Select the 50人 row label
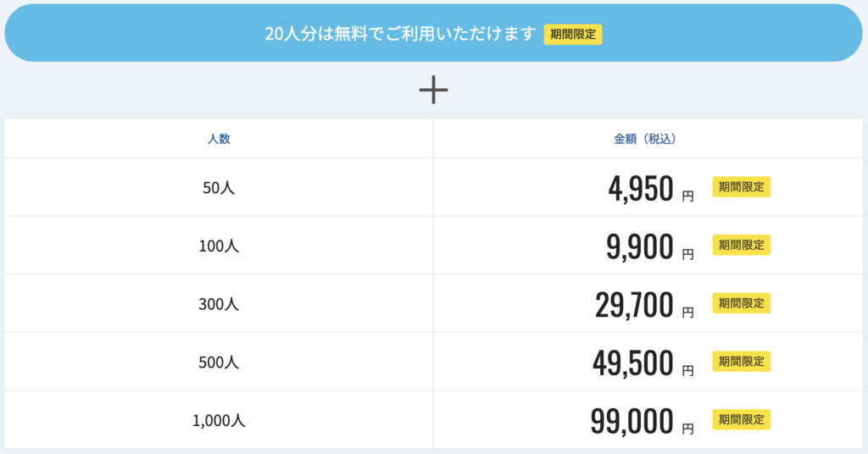This screenshot has height=454, width=868. pos(219,188)
